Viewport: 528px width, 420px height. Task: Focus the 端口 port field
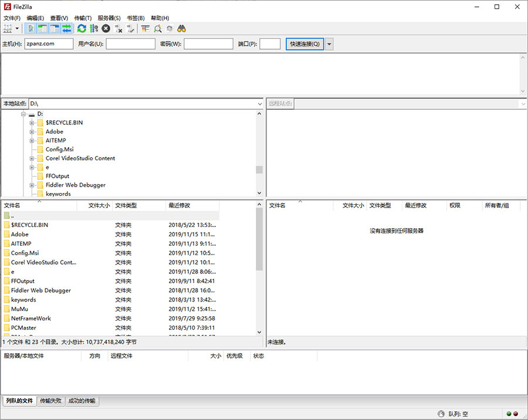coord(270,44)
